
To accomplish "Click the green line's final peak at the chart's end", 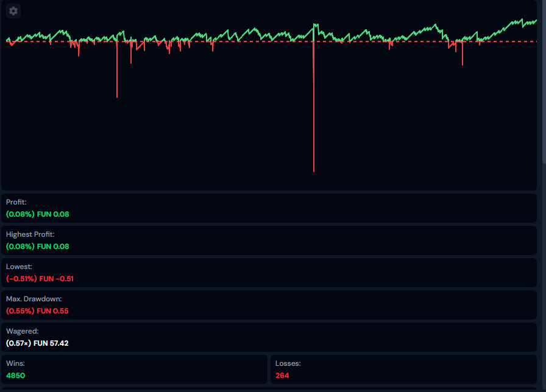I will point(536,21).
